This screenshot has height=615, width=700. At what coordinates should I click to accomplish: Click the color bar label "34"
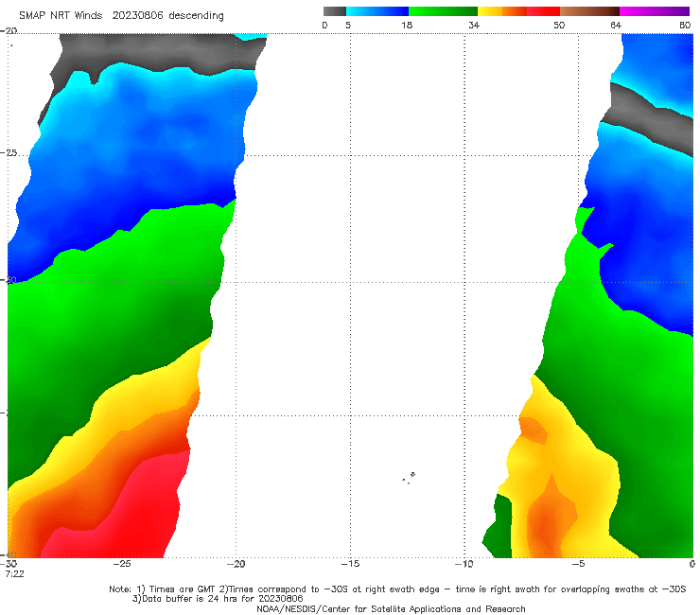point(474,25)
